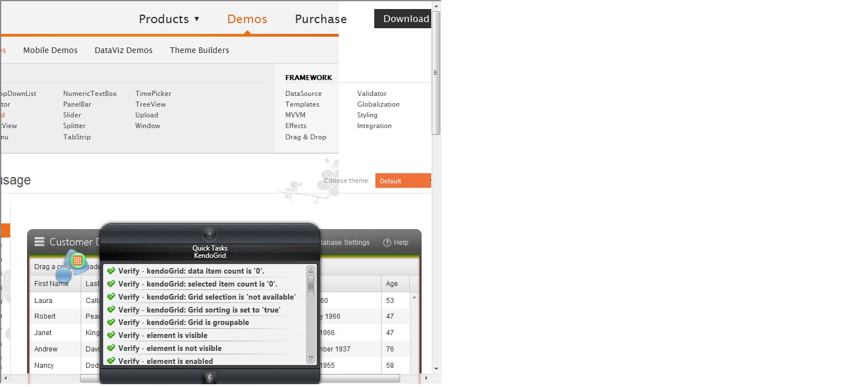The image size is (868, 387).
Task: Open the MVVM framework link
Action: click(295, 115)
